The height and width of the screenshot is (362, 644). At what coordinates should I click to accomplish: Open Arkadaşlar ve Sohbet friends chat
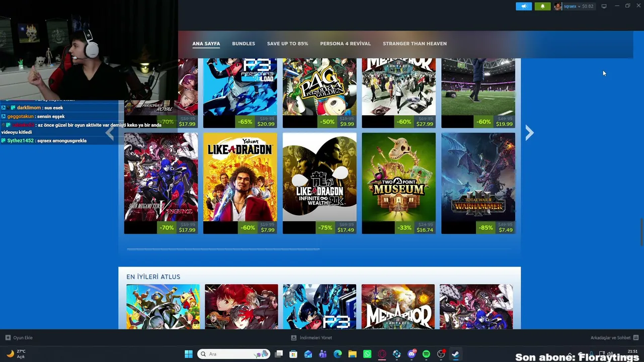pyautogui.click(x=610, y=338)
